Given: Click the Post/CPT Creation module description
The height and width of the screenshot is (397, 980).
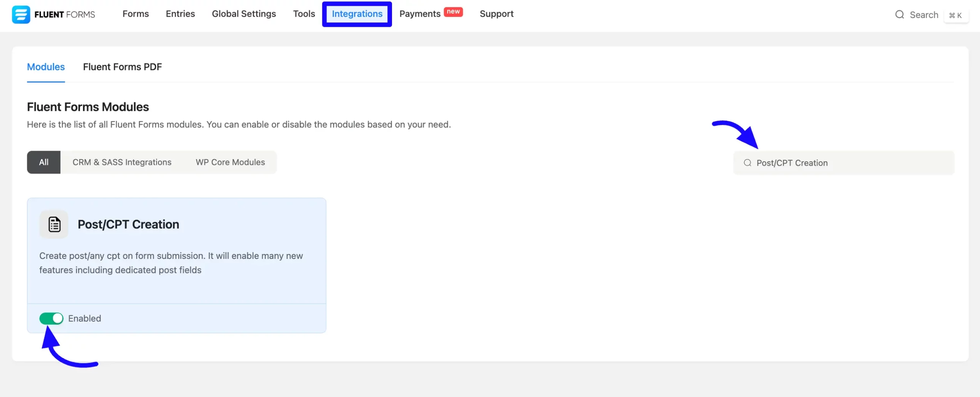Looking at the screenshot, I should click(171, 263).
